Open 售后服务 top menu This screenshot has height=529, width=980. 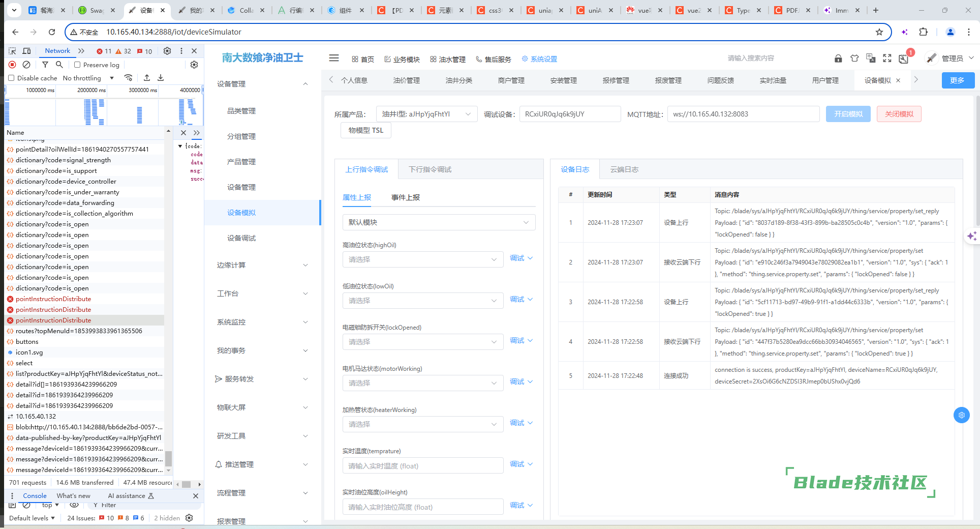tap(494, 60)
